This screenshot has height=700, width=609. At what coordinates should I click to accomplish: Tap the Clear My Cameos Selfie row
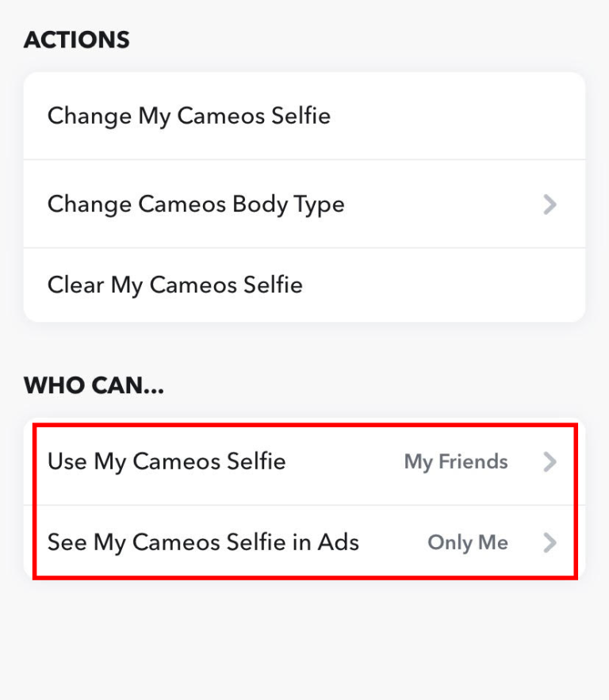[174, 284]
